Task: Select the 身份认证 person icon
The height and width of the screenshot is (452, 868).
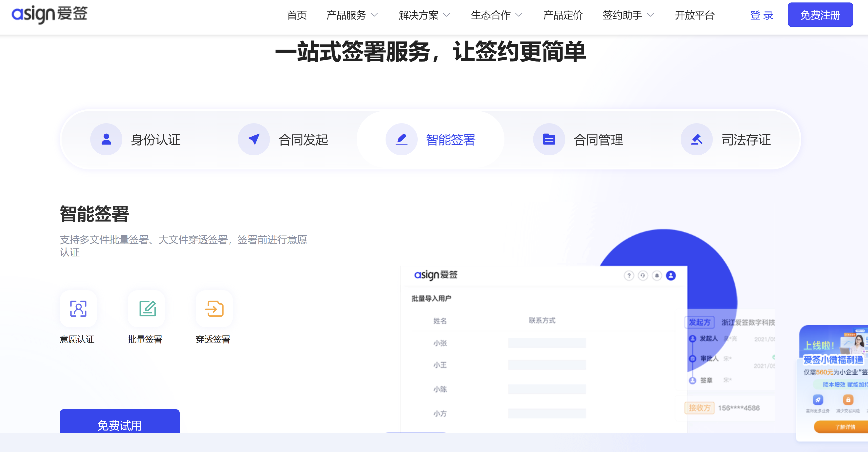Action: [106, 139]
